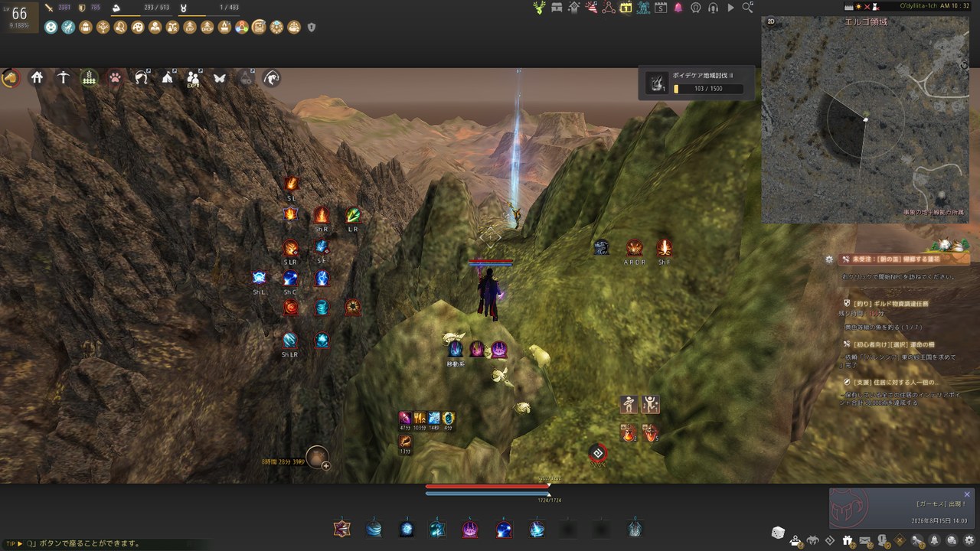Click the play triangle icon in top bar
This screenshot has width=980, height=551.
pyautogui.click(x=730, y=8)
